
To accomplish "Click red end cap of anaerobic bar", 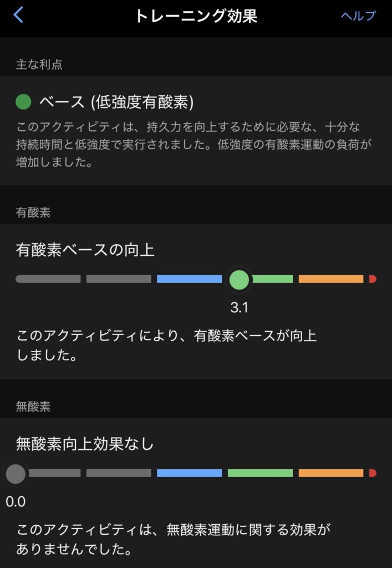I will [373, 473].
